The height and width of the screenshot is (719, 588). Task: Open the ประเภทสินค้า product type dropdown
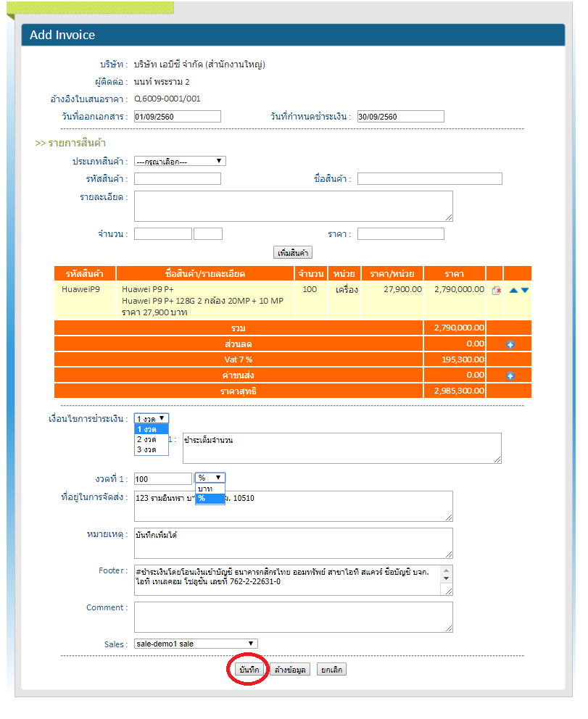[180, 162]
